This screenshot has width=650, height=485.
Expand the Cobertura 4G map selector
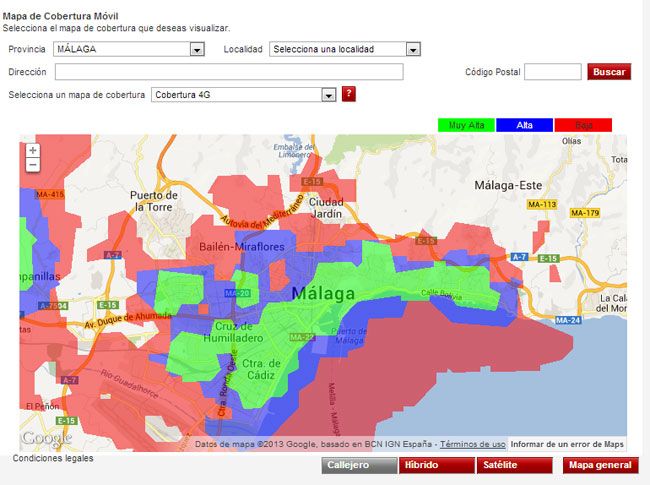243,95
